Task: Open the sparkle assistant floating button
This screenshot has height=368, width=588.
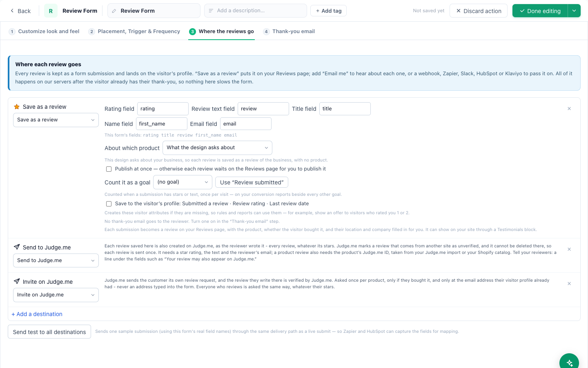Action: click(569, 363)
